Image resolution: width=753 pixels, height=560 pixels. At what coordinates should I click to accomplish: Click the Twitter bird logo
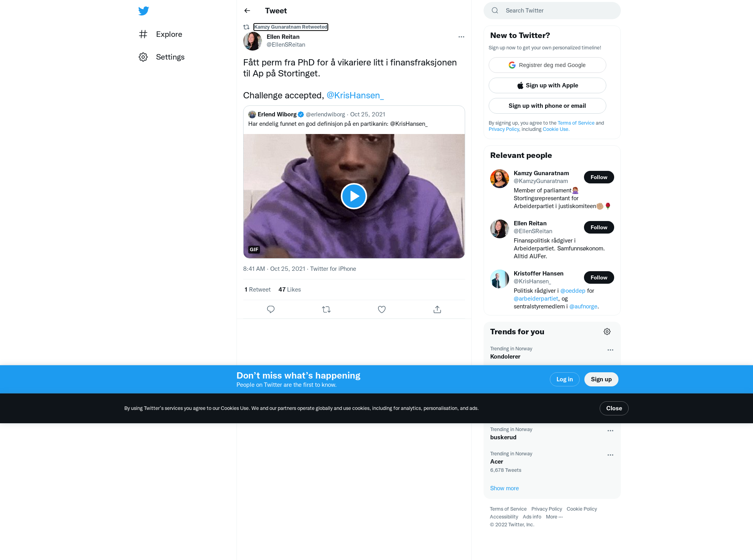(144, 11)
